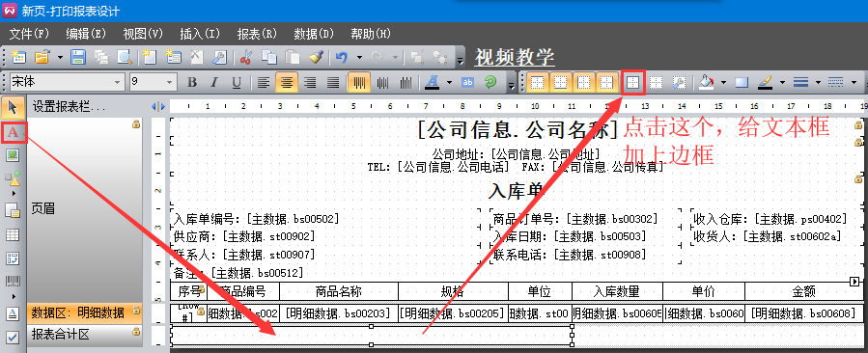Toggle bold formatting
Screen dimensions: 868x353
192,82
